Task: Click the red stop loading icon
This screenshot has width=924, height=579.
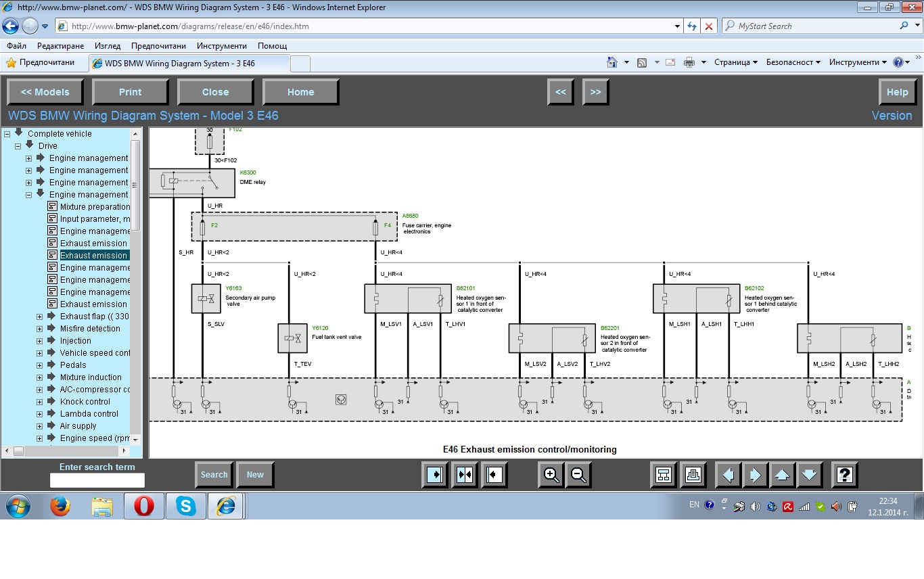Action: 708,26
